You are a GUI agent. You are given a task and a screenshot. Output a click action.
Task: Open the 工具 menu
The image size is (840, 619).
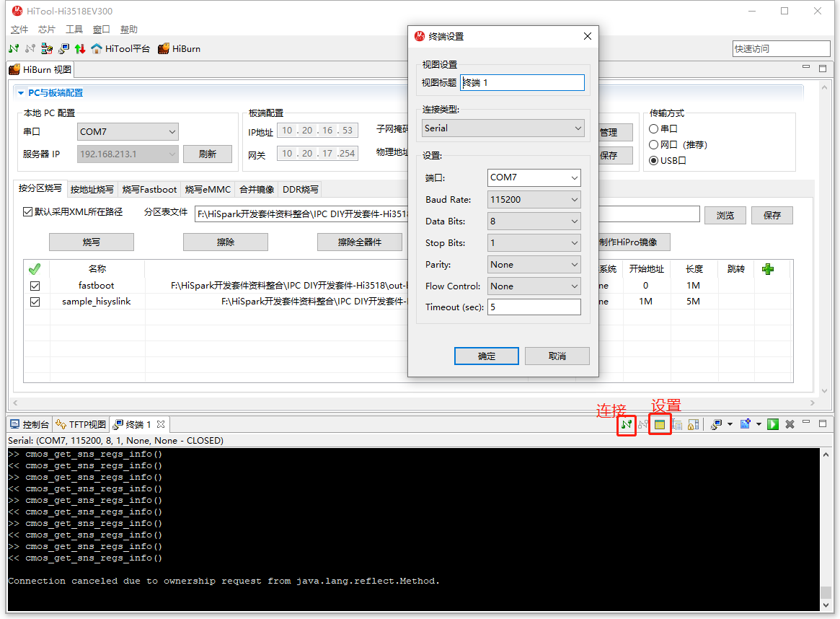[74, 30]
